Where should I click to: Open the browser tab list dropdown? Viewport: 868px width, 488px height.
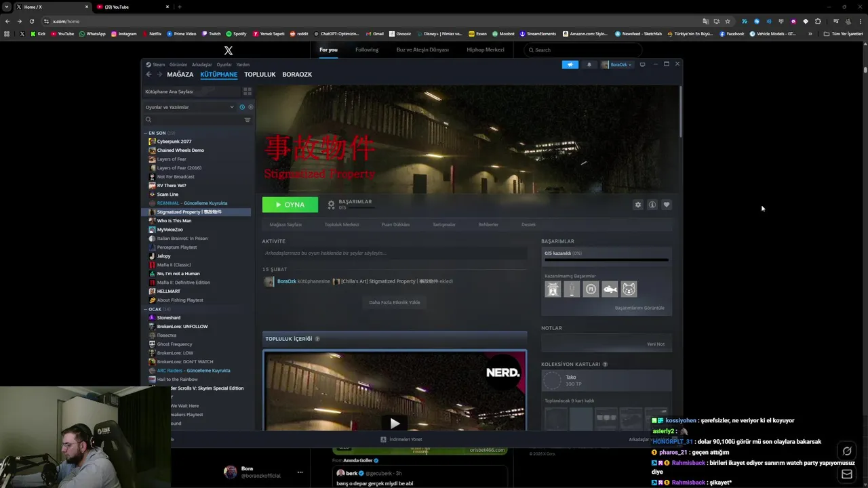click(x=7, y=7)
